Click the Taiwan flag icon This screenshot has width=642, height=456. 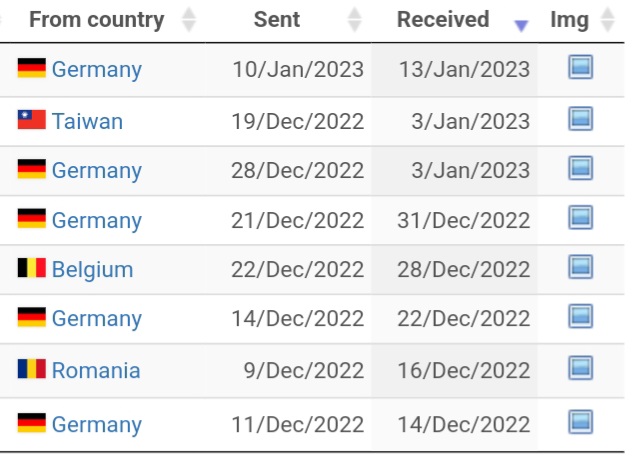[x=32, y=120]
